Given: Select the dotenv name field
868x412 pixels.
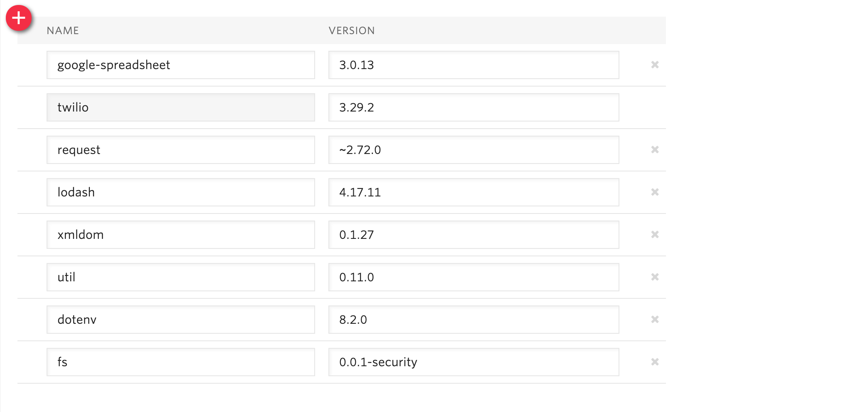Looking at the screenshot, I should [181, 320].
